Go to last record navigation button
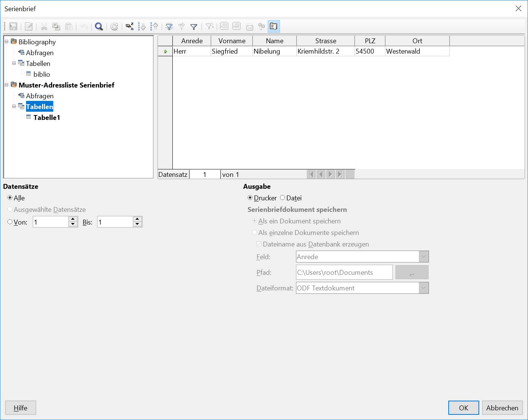The image size is (528, 420). (x=340, y=174)
